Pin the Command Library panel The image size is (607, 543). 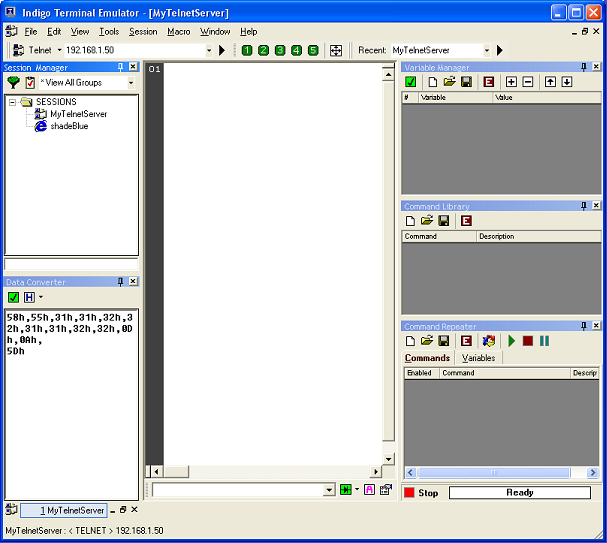[584, 206]
